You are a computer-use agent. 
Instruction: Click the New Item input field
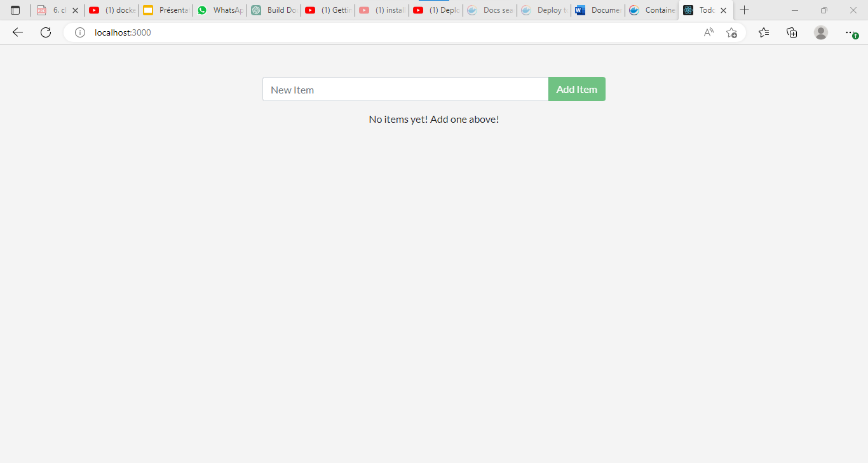[405, 89]
